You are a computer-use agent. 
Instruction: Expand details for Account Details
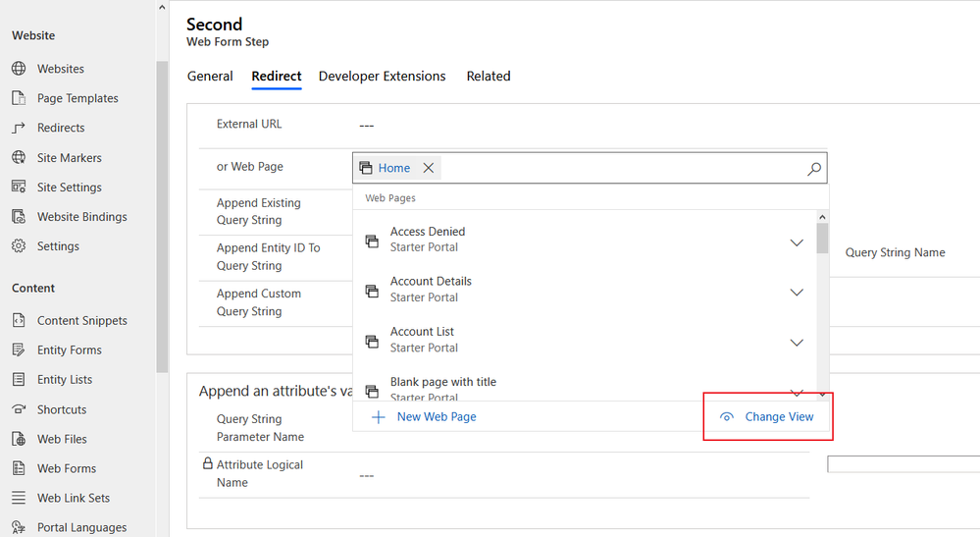797,293
